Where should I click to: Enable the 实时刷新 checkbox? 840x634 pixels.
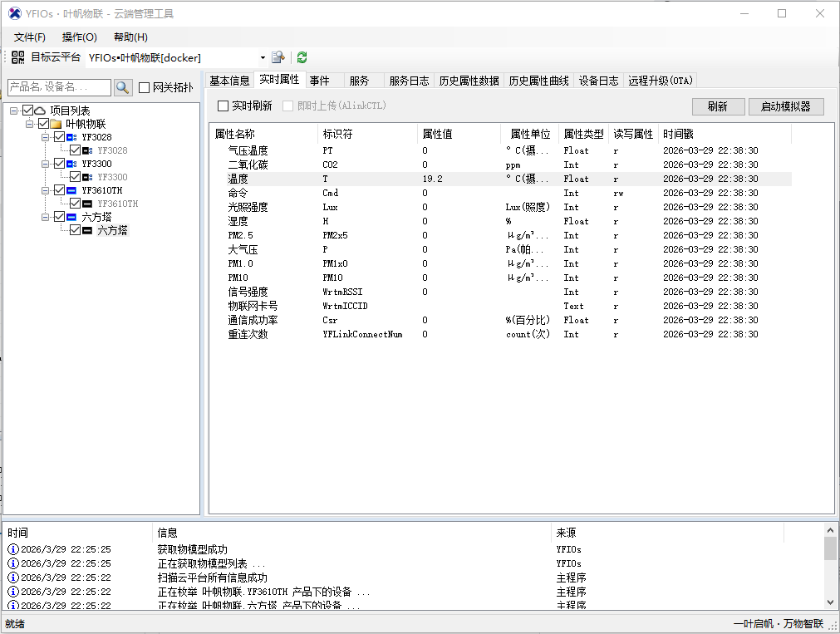click(224, 106)
